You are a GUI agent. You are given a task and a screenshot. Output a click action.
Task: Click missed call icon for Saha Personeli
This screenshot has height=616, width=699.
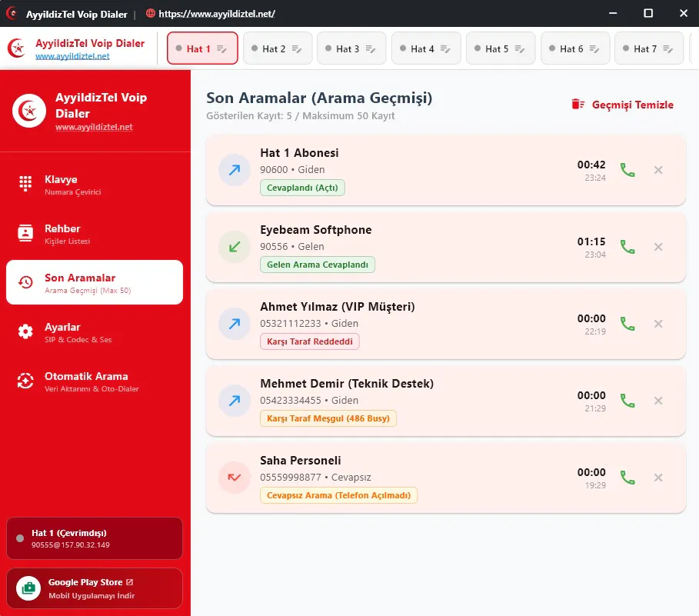(x=235, y=478)
